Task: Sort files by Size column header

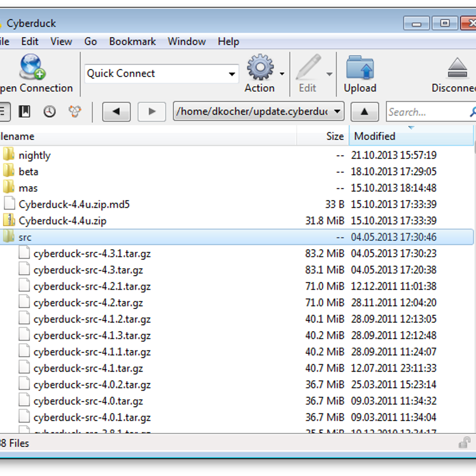Action: 335,136
